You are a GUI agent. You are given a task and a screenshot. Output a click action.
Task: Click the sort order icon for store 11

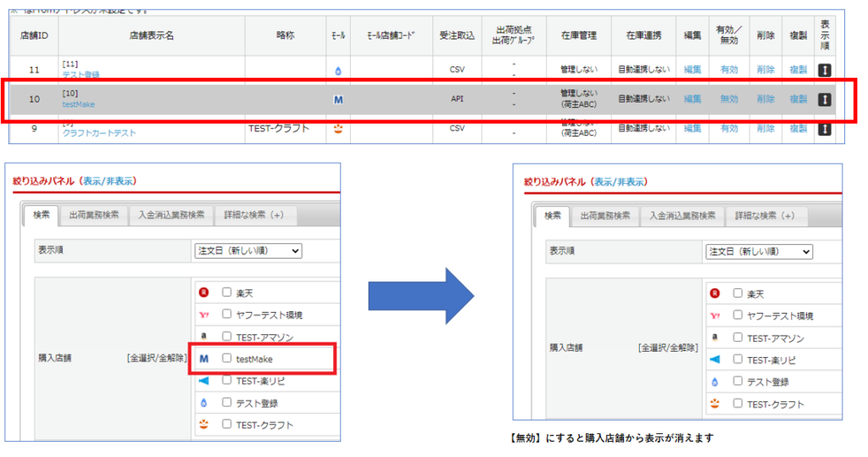[x=825, y=70]
